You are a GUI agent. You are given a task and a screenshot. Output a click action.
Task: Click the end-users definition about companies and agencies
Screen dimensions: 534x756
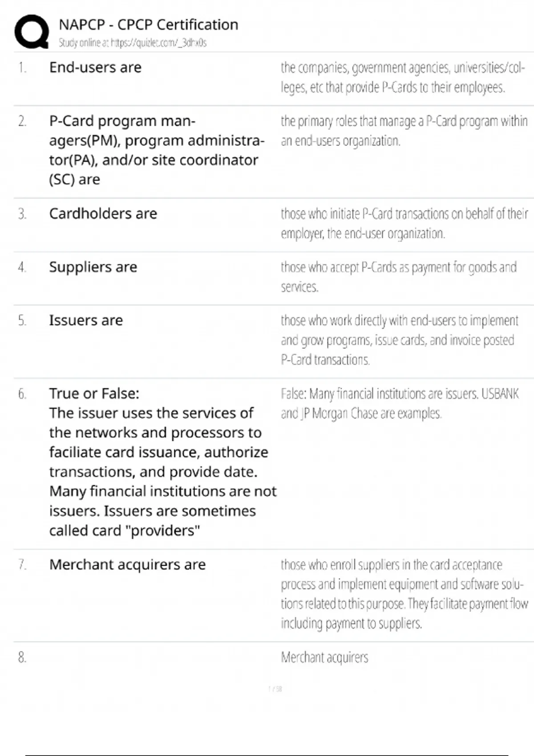point(403,77)
